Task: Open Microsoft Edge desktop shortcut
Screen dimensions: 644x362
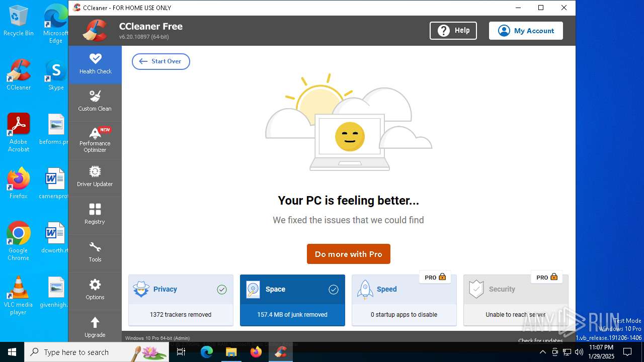Action: [56, 24]
